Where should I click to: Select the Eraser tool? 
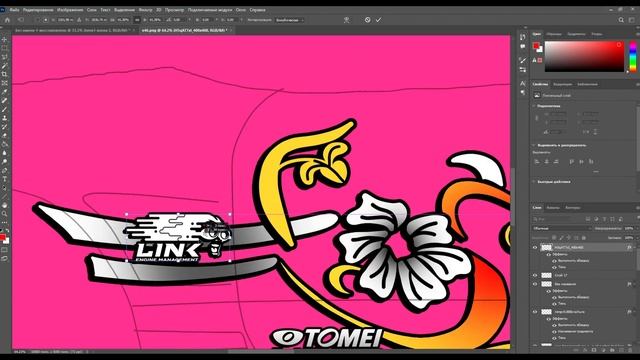(4, 135)
